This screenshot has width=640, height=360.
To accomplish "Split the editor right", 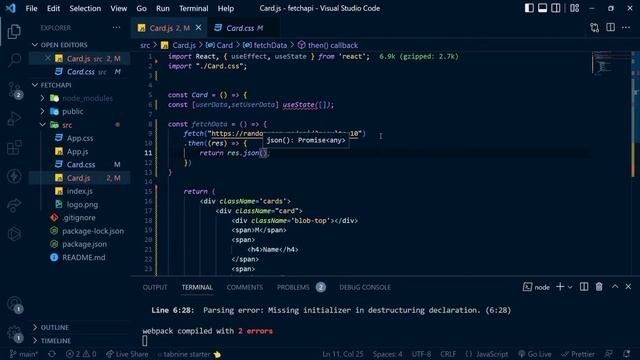I will [x=610, y=28].
